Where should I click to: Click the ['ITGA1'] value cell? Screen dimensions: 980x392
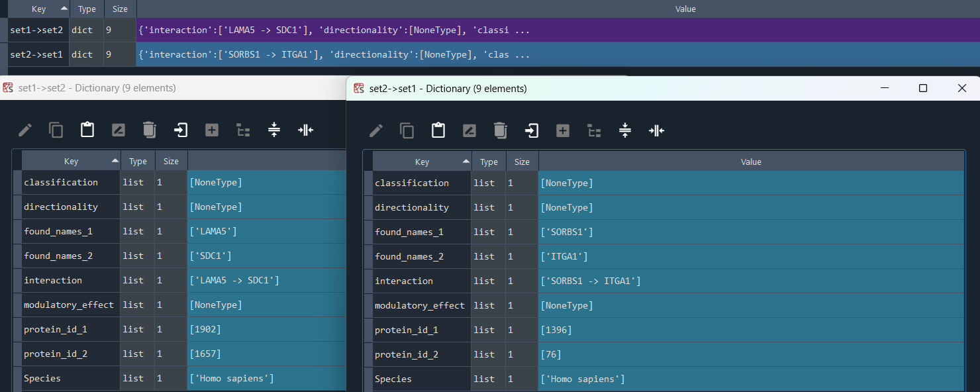coord(751,256)
